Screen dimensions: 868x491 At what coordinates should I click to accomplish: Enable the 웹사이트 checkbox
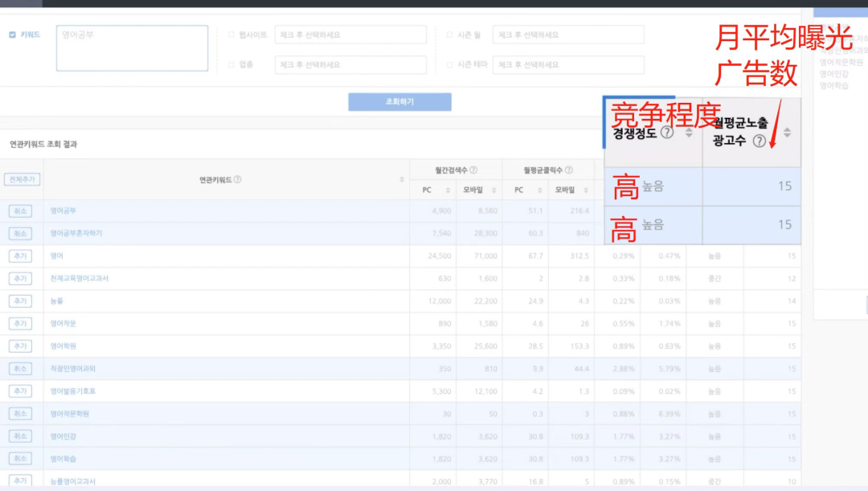click(x=231, y=35)
